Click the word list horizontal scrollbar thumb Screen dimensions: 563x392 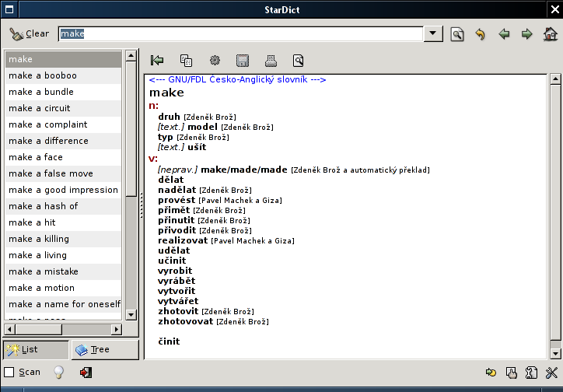(38, 329)
